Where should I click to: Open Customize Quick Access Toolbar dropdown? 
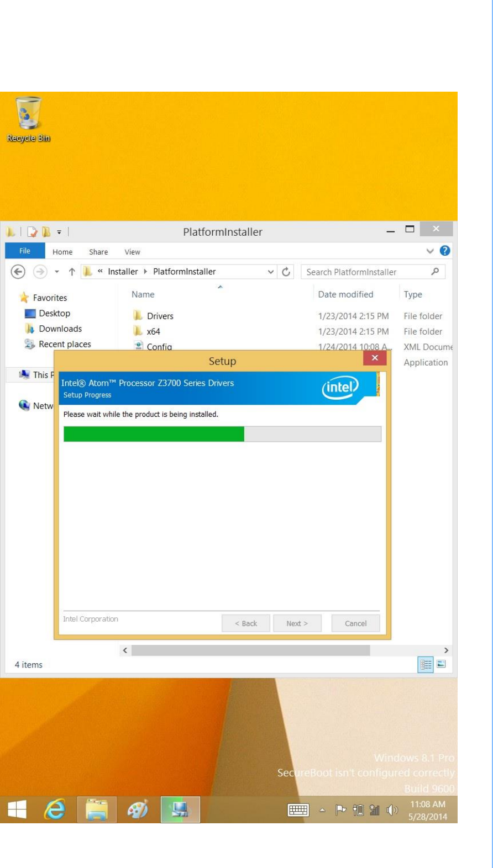[x=59, y=232]
